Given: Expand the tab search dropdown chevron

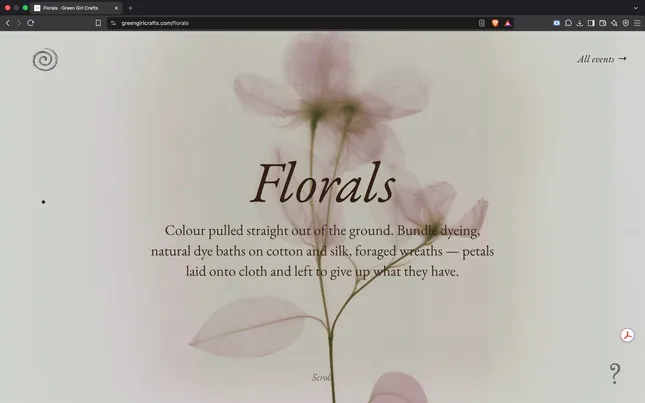Looking at the screenshot, I should pyautogui.click(x=636, y=8).
